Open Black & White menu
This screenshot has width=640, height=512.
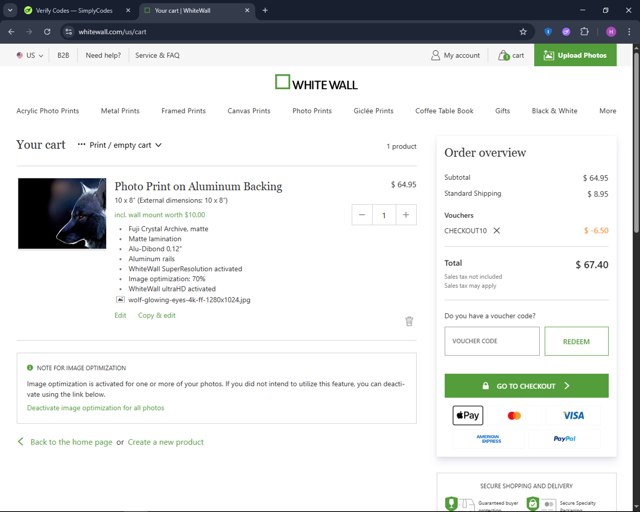pyautogui.click(x=554, y=111)
